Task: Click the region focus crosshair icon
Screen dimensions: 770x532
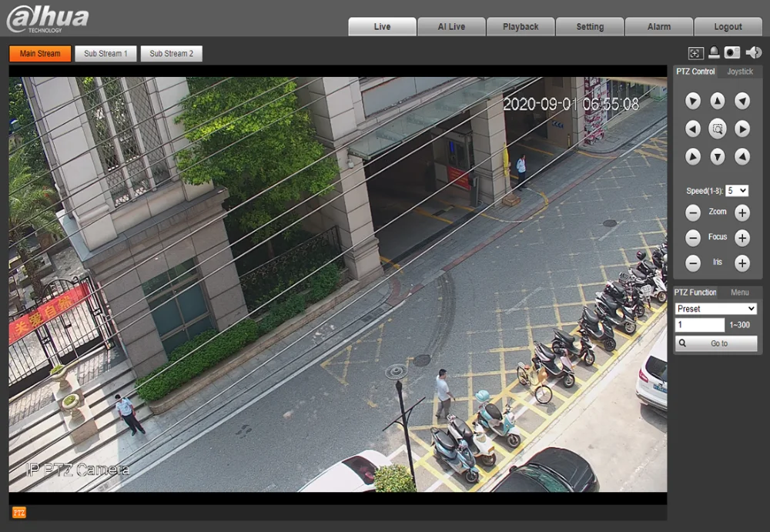Action: [696, 53]
